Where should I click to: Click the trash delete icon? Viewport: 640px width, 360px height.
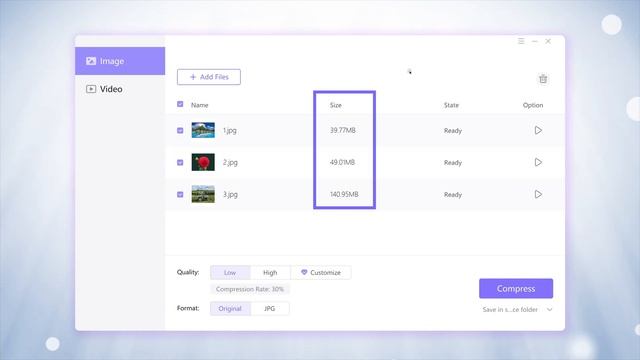[543, 79]
